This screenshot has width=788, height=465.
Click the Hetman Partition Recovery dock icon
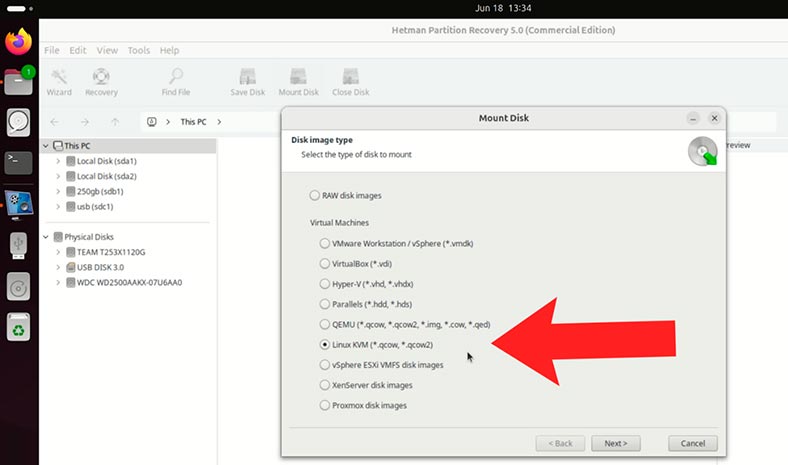pyautogui.click(x=19, y=204)
